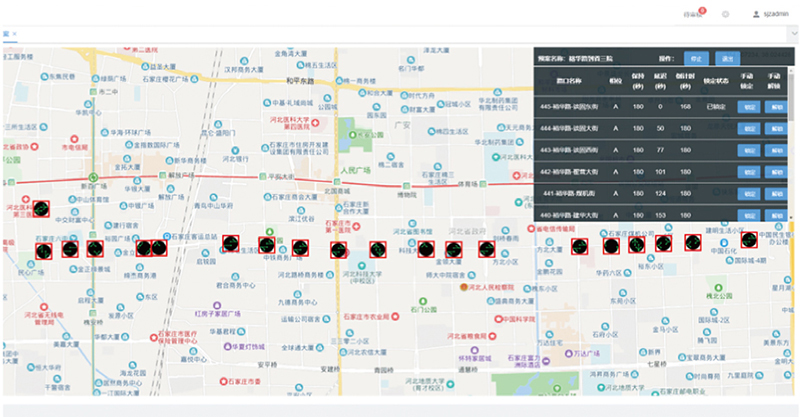
Task: Open the settings gear icon in the header
Action: [725, 15]
